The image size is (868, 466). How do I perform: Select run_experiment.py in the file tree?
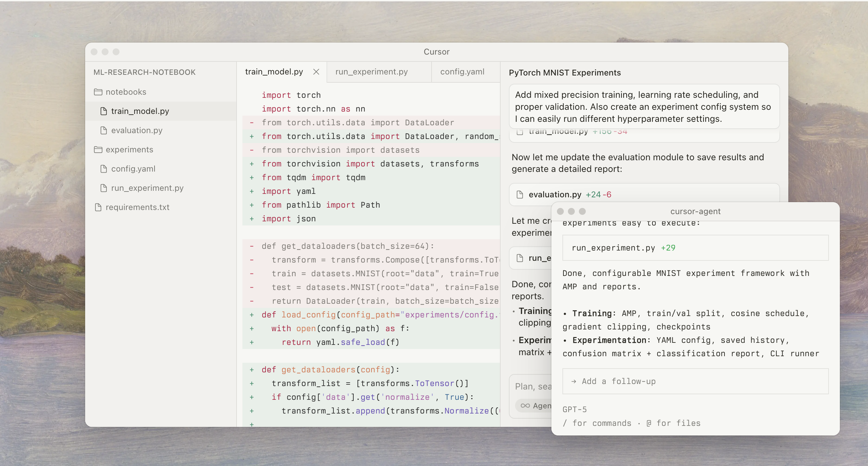147,188
